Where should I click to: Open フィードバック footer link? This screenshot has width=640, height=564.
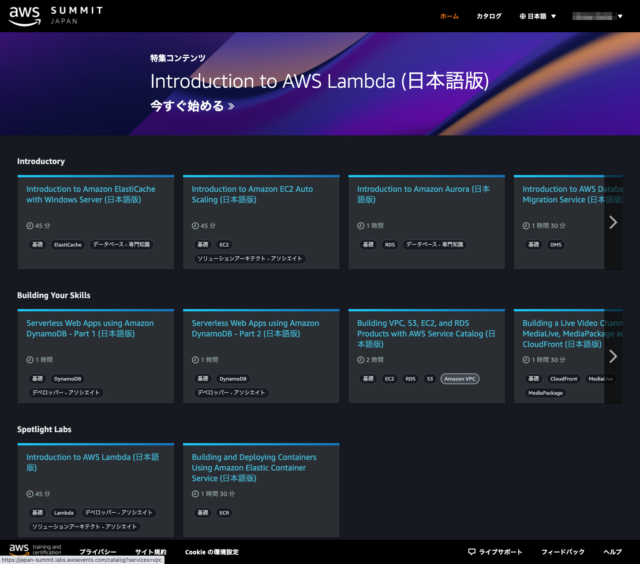[x=563, y=552]
